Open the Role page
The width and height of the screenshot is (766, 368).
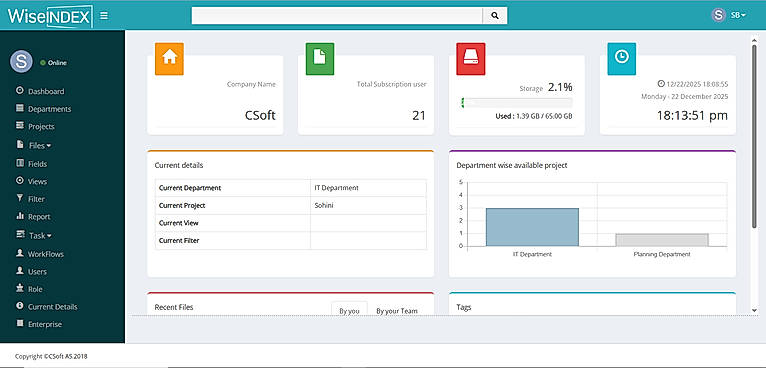pyautogui.click(x=35, y=289)
